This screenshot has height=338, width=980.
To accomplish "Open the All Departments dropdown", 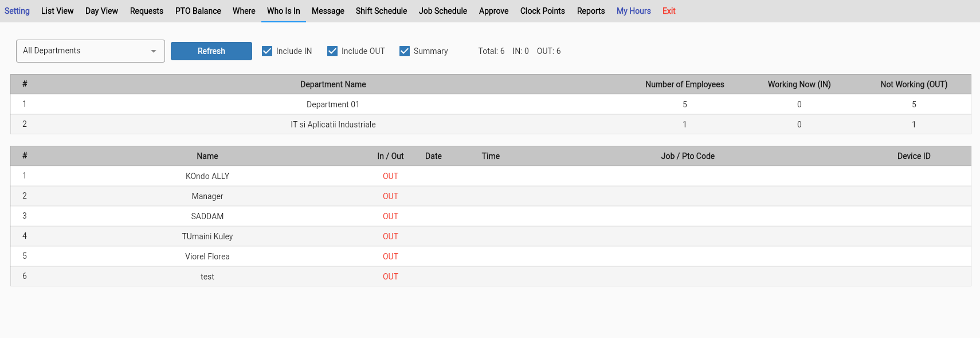I will pyautogui.click(x=91, y=51).
